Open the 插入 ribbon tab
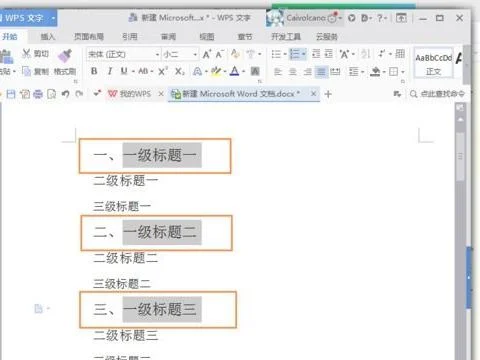 click(48, 37)
